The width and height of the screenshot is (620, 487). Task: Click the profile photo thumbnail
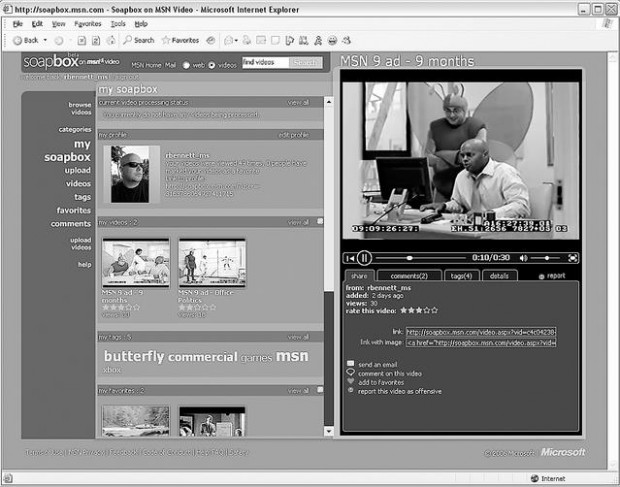point(130,174)
